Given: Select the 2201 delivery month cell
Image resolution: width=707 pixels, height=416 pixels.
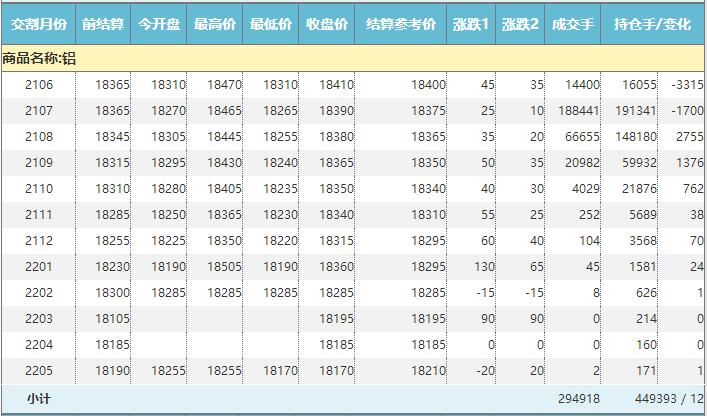Looking at the screenshot, I should 38,266.
